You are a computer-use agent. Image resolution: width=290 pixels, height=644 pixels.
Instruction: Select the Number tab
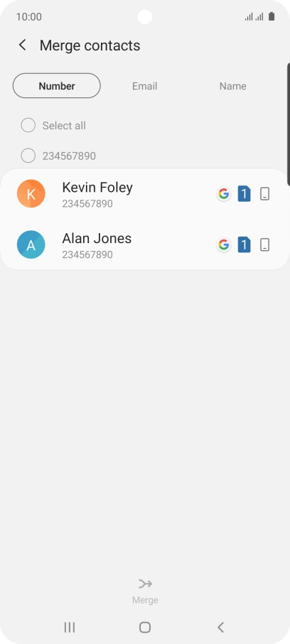(x=57, y=86)
